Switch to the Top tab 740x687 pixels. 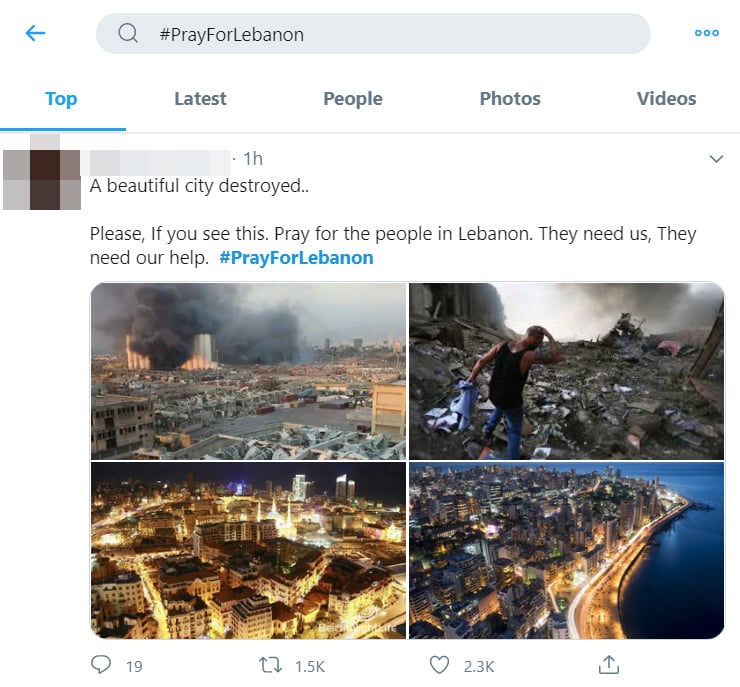[x=61, y=99]
